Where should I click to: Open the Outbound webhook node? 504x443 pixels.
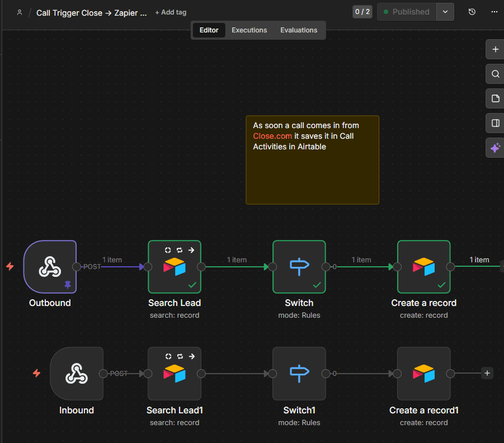coord(50,267)
